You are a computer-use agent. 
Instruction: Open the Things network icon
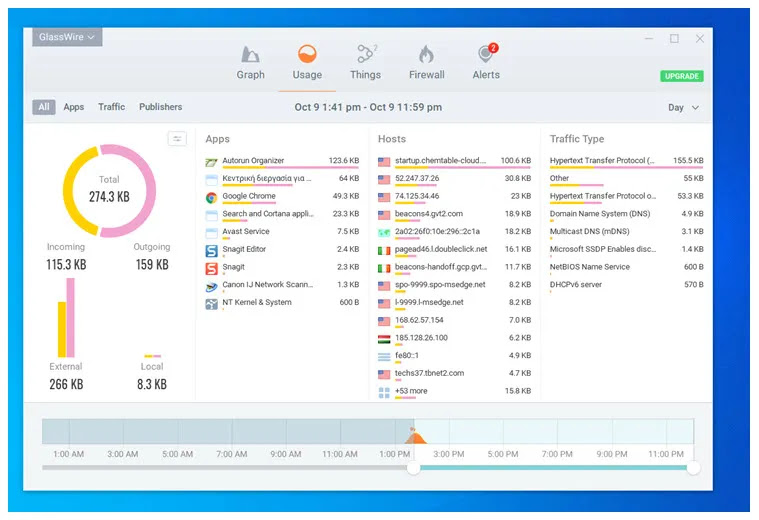[366, 54]
